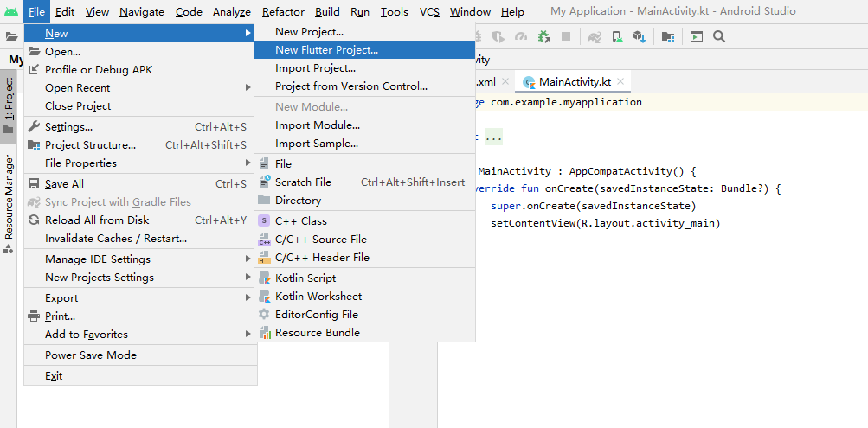The width and height of the screenshot is (868, 428).
Task: Expand the File Properties submenu arrow
Action: tap(248, 163)
